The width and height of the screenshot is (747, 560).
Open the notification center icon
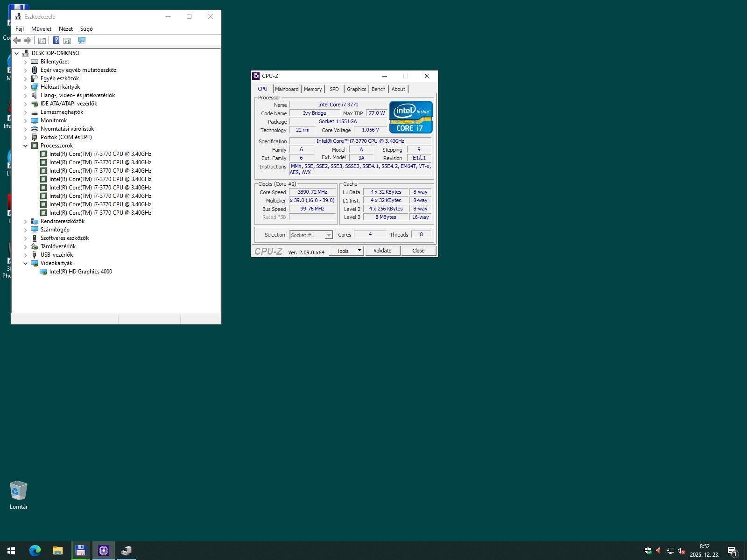pos(732,551)
